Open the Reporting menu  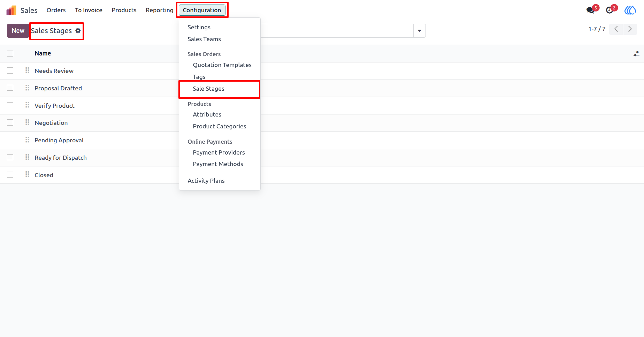click(160, 10)
